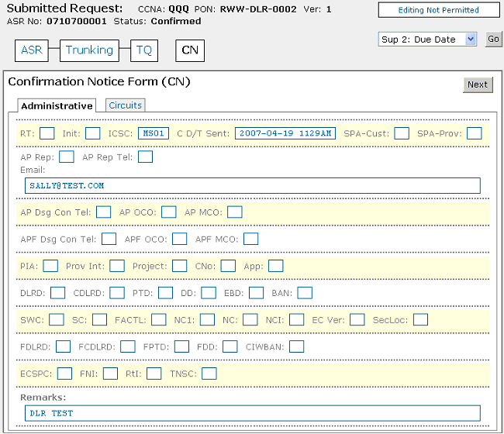The width and height of the screenshot is (504, 434).
Task: Select the CN form box
Action: [190, 50]
